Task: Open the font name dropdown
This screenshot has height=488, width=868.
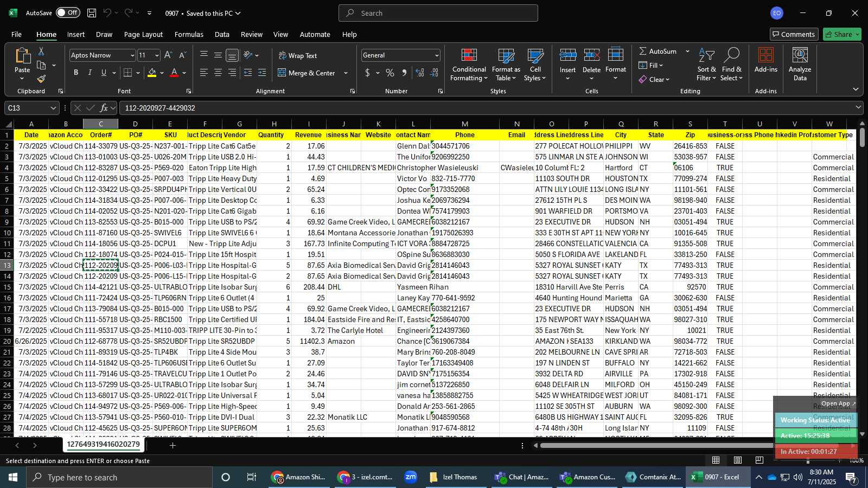Action: point(132,55)
